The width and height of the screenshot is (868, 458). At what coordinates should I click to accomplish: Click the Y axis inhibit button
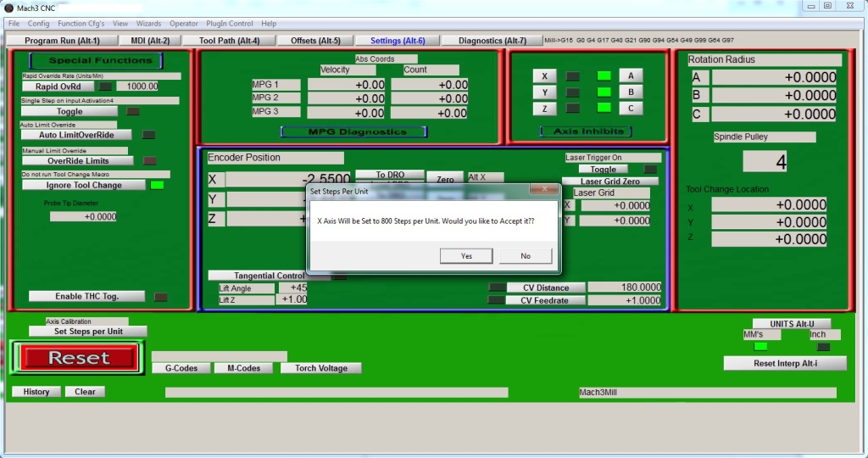click(x=545, y=92)
